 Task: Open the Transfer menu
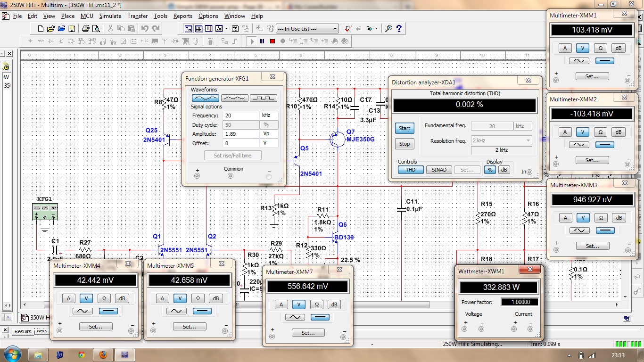tap(137, 16)
